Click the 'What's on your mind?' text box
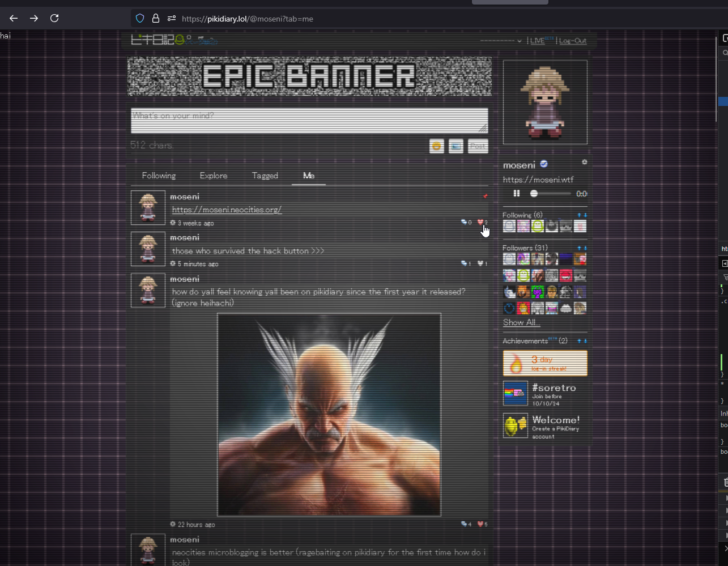This screenshot has width=728, height=566. tap(309, 121)
